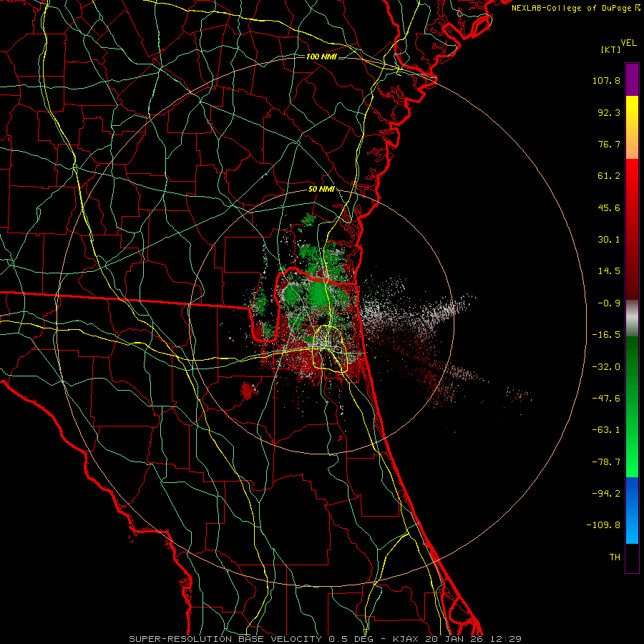The image size is (644, 644).
Task: Select the 14.5 legend value
Action: 609,271
